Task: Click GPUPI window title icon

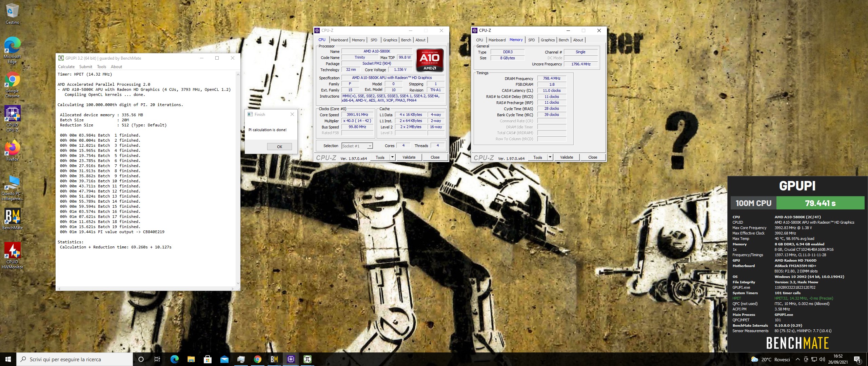Action: [x=61, y=58]
